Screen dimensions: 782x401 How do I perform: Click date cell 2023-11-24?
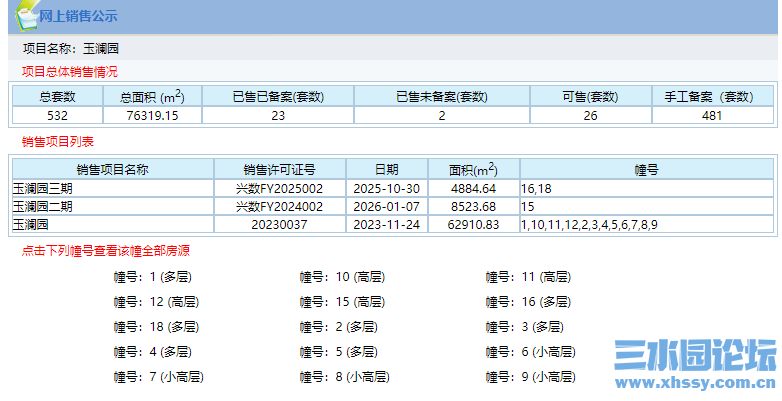tap(387, 224)
